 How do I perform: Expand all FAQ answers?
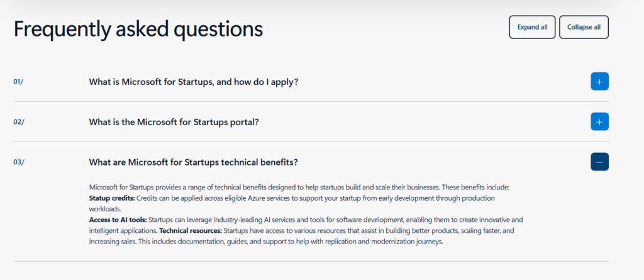pyautogui.click(x=532, y=27)
